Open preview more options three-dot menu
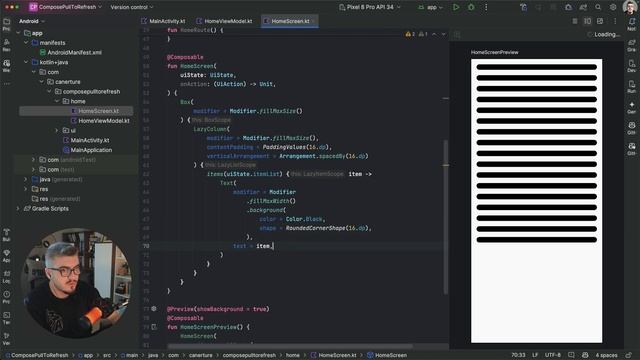 615,21
